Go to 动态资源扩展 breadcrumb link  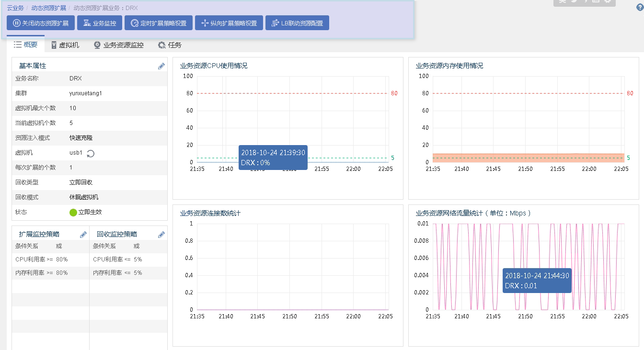(49, 8)
